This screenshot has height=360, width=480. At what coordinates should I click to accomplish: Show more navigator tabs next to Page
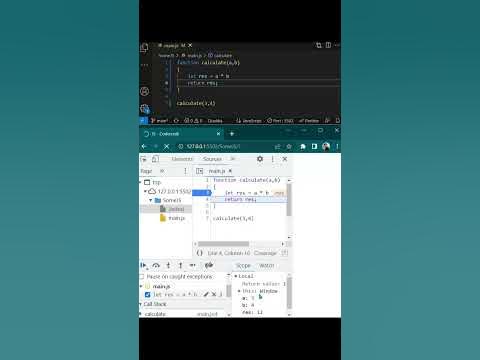162,171
